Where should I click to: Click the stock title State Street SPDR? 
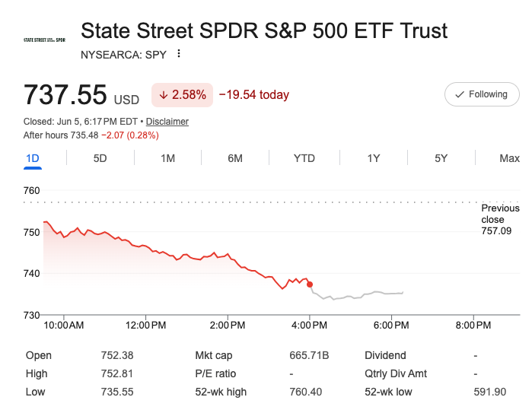264,30
